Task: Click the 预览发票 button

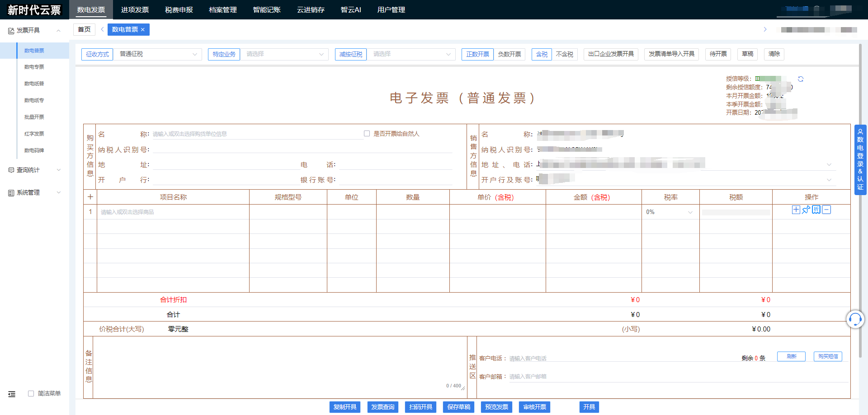Action: coord(497,407)
